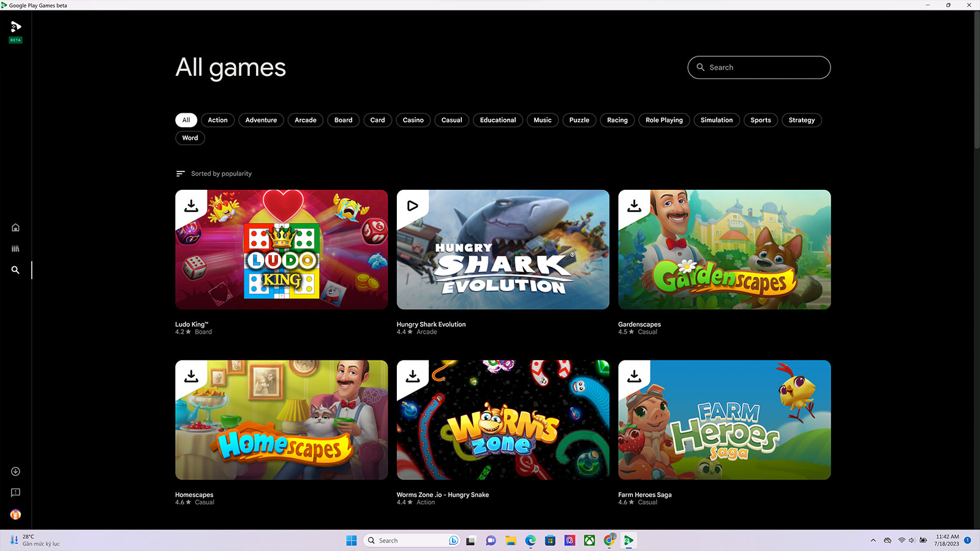Viewport: 980px width, 551px height.
Task: Open the Ludo King game thumbnail
Action: [282, 250]
